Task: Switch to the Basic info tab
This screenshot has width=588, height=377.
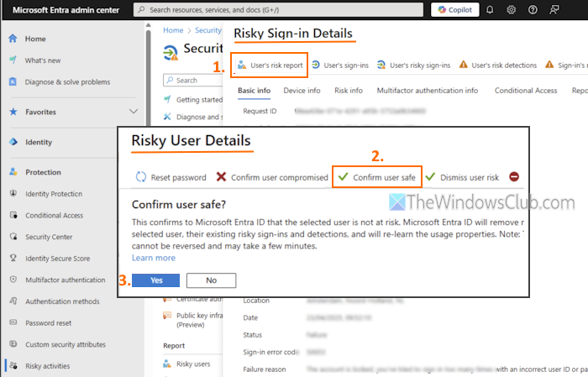Action: (x=254, y=91)
